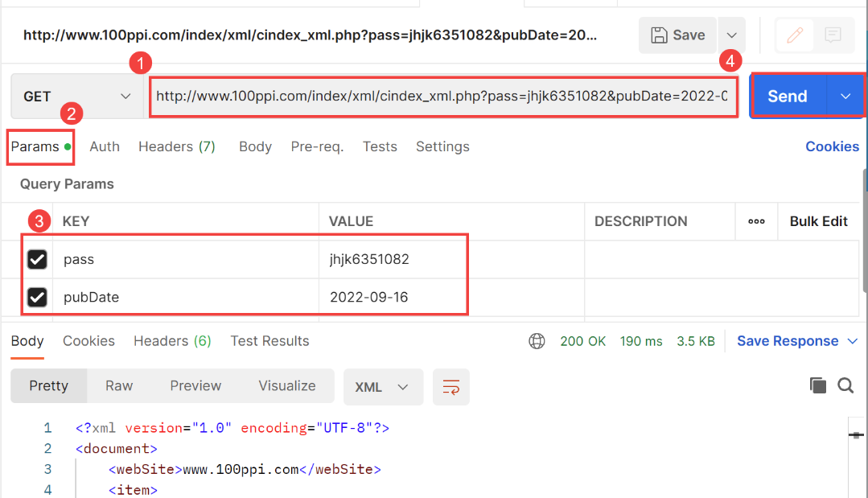
Task: Select the response Body tab
Action: (x=27, y=341)
